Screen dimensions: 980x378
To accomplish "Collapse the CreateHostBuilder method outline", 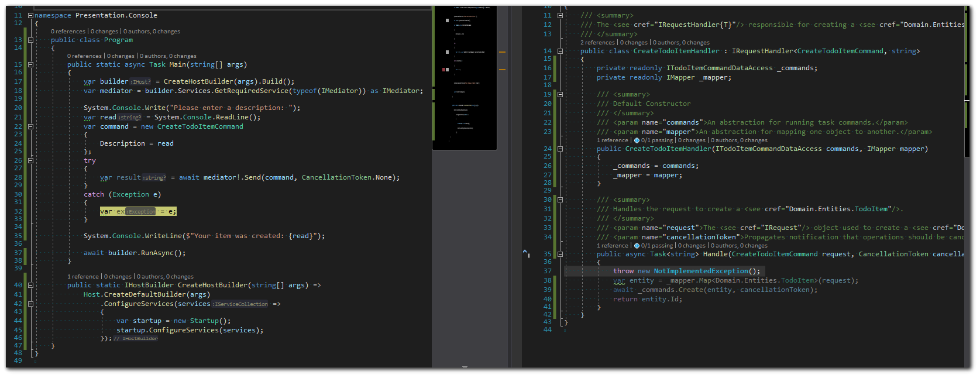I will tap(30, 286).
